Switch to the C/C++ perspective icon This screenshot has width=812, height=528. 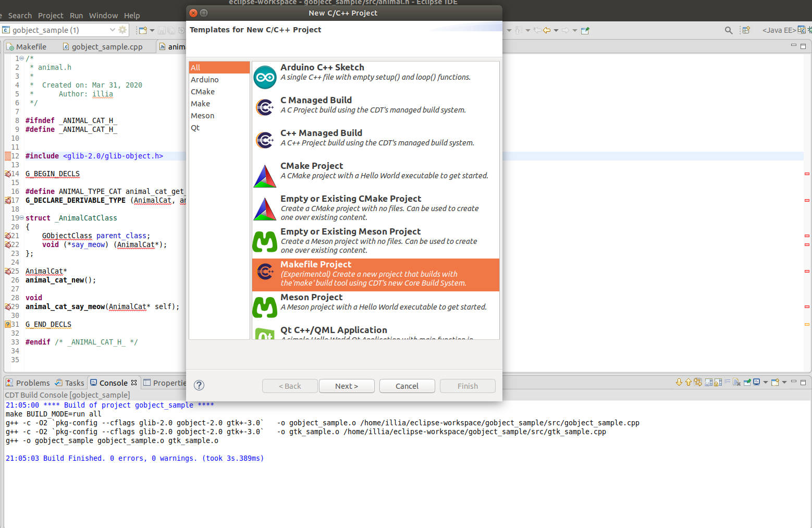[802, 30]
